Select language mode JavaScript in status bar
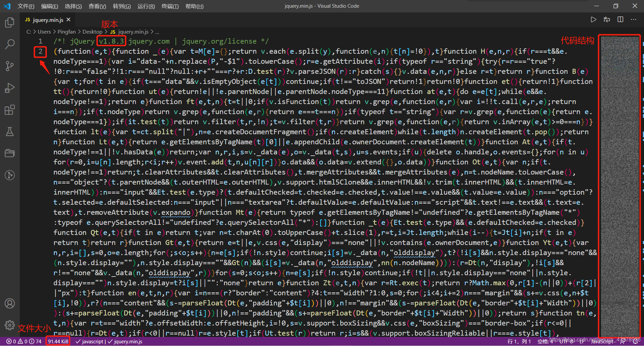Viewport: 644px width, 346px height. (x=602, y=341)
